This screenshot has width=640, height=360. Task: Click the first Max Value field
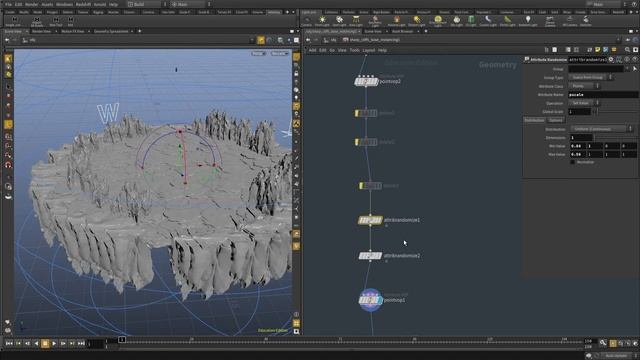point(578,154)
